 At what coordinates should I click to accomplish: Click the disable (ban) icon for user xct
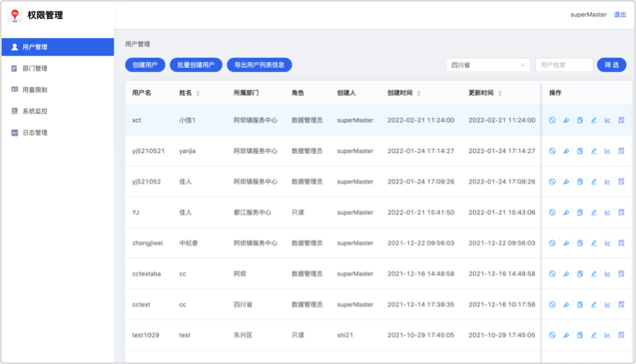[x=552, y=121]
